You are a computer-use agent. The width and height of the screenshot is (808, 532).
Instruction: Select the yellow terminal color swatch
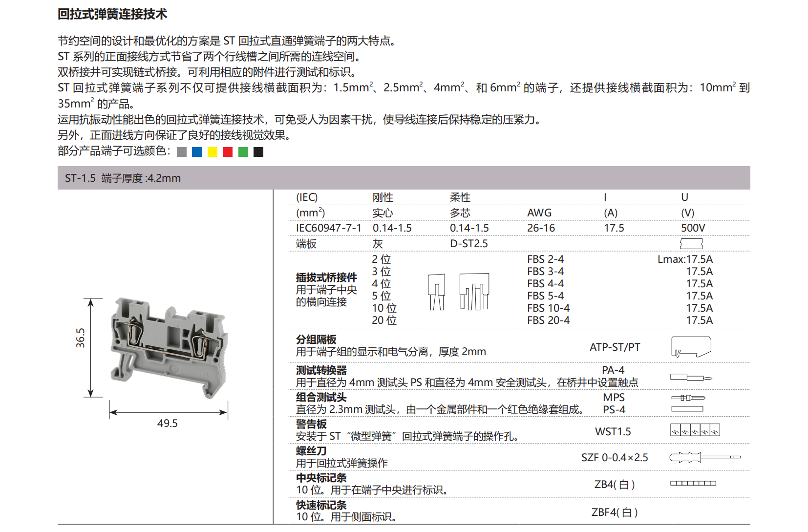(x=212, y=152)
